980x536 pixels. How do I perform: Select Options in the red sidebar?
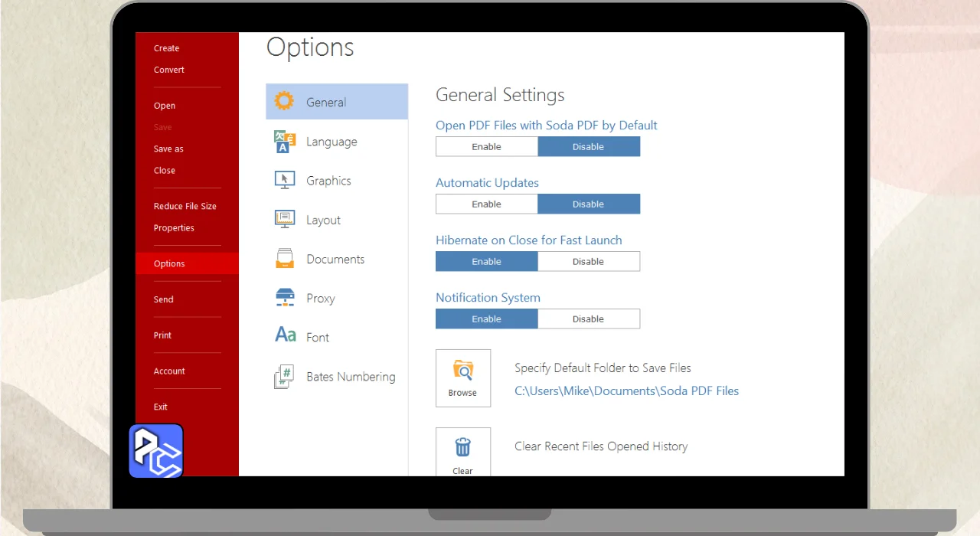187,263
